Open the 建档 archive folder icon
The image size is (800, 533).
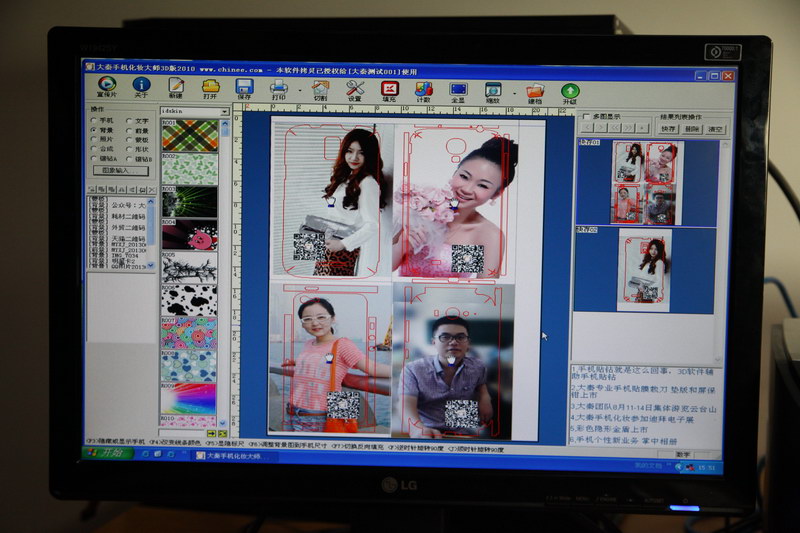coord(535,93)
